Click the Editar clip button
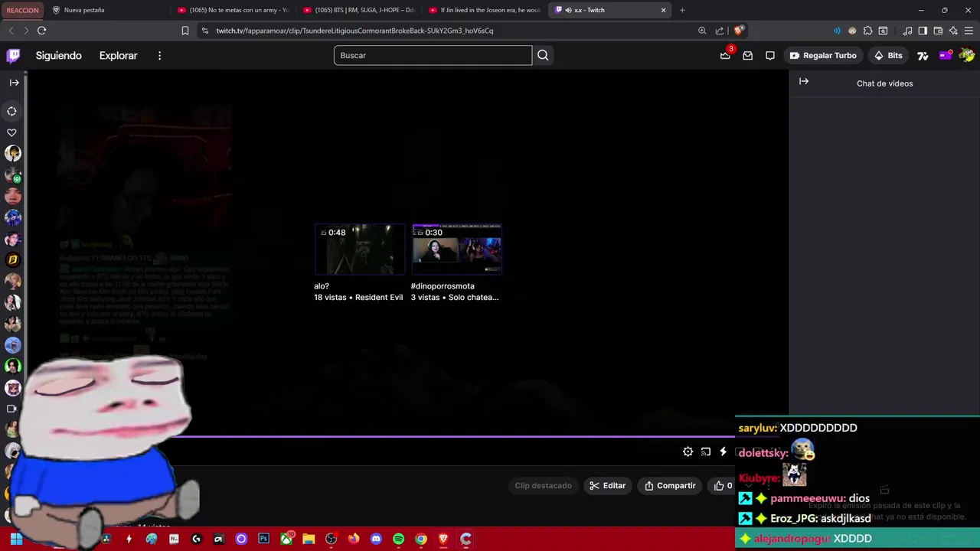 (x=607, y=485)
